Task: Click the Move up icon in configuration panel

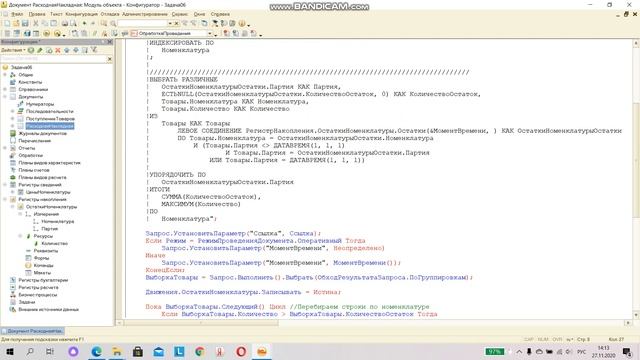Action: (x=67, y=50)
